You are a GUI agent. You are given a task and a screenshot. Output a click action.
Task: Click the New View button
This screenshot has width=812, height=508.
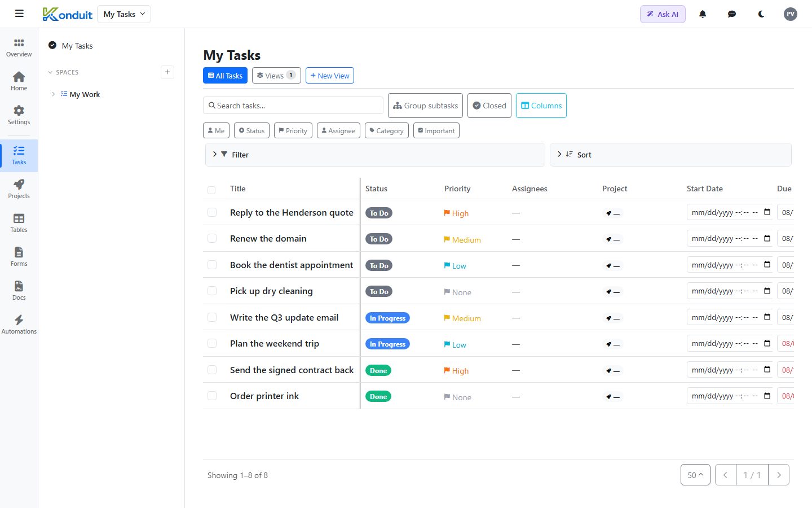(x=330, y=76)
